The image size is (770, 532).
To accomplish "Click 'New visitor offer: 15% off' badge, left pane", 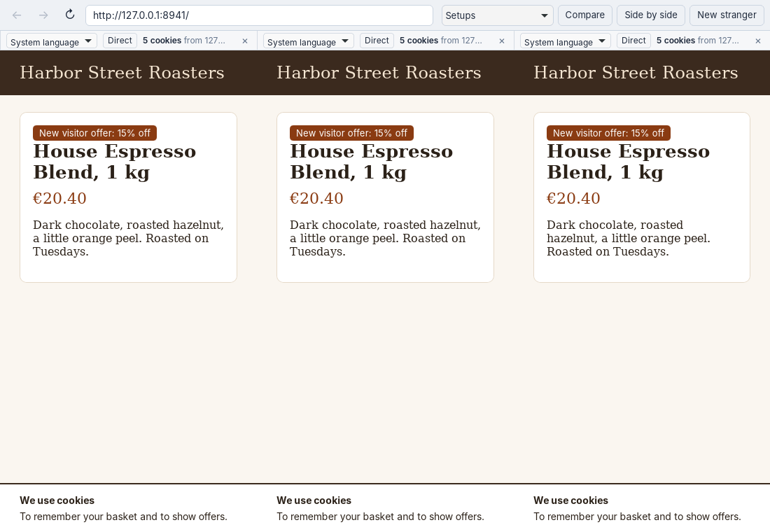I will 94,133.
